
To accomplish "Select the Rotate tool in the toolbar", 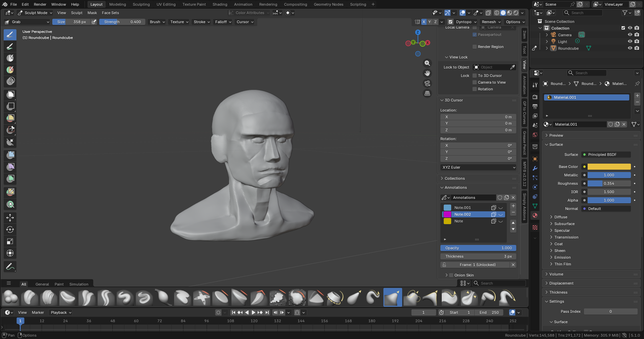I will click(10, 230).
